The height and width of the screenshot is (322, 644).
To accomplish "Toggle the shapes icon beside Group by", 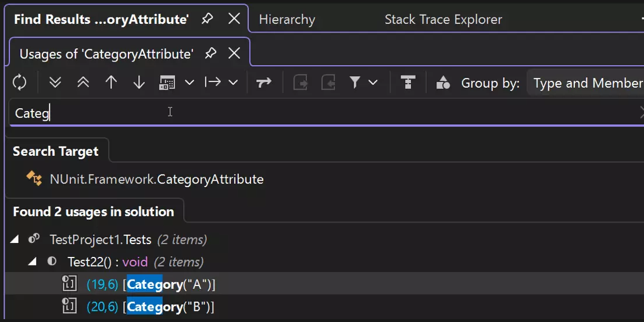I will coord(443,83).
